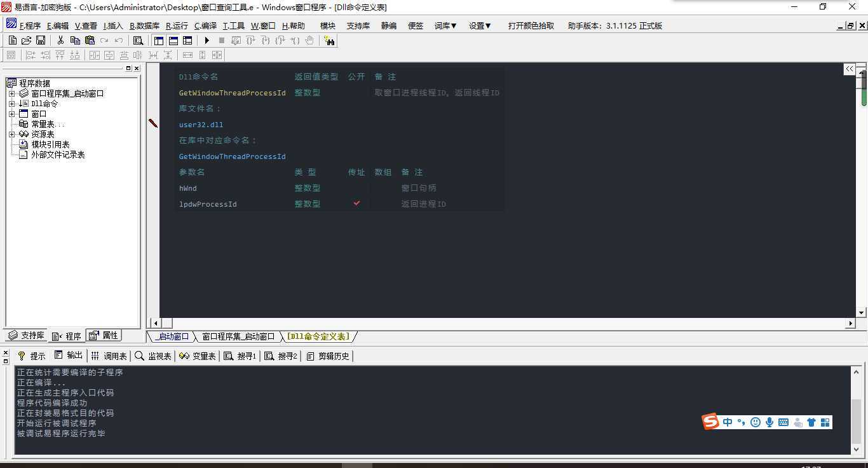Image resolution: width=868 pixels, height=468 pixels.
Task: Switch to the _启动窗口 editor tab
Action: [172, 336]
